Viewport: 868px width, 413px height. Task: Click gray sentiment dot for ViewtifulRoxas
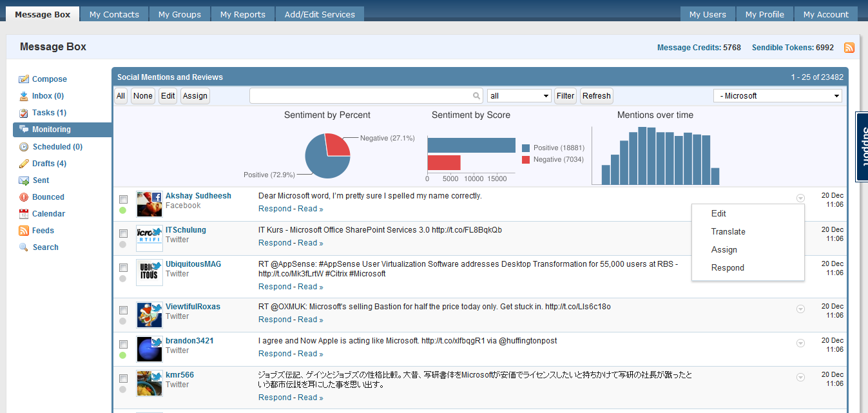(x=122, y=321)
